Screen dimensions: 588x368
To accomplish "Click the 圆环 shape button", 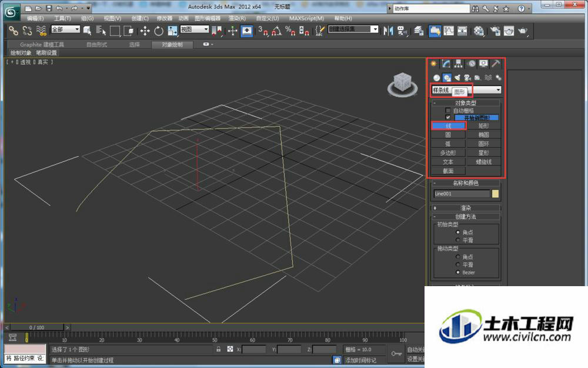I will [x=483, y=144].
